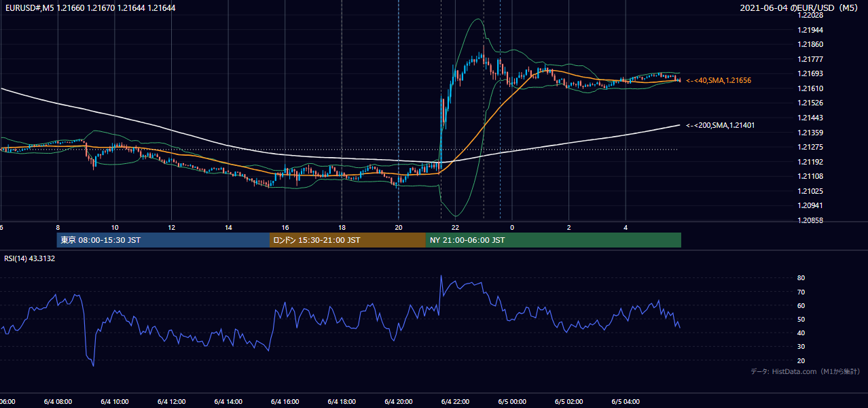Click the 1.20858 price axis label
The width and height of the screenshot is (868, 408).
point(810,220)
